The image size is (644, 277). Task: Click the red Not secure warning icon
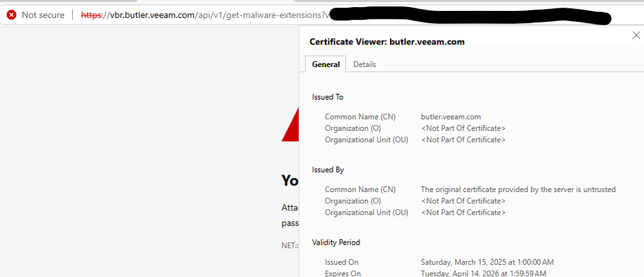point(12,15)
